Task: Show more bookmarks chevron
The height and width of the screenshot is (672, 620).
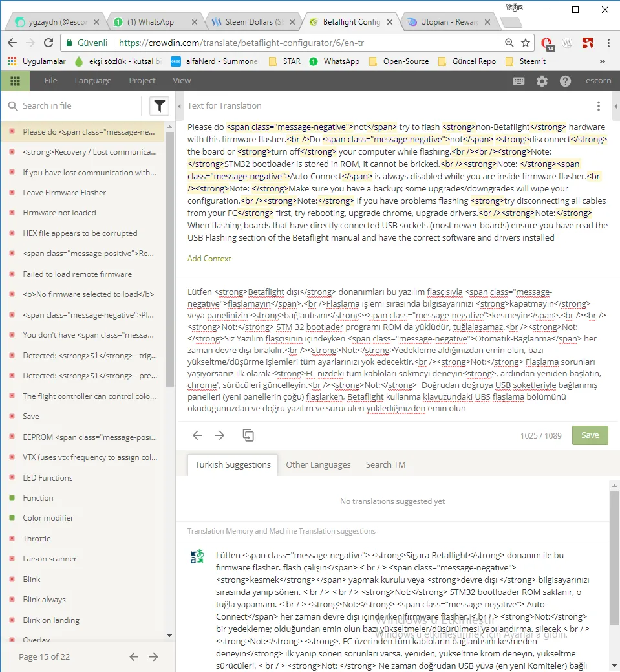Action: point(603,61)
